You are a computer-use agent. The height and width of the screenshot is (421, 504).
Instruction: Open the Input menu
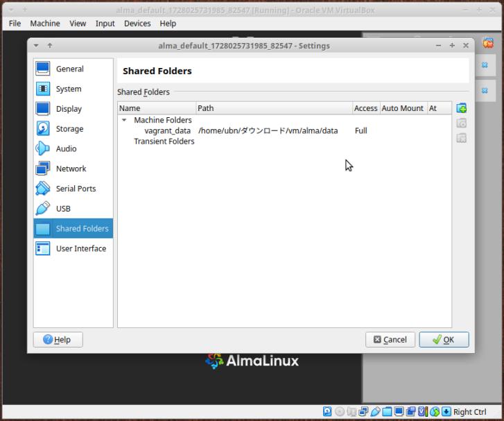[x=105, y=24]
